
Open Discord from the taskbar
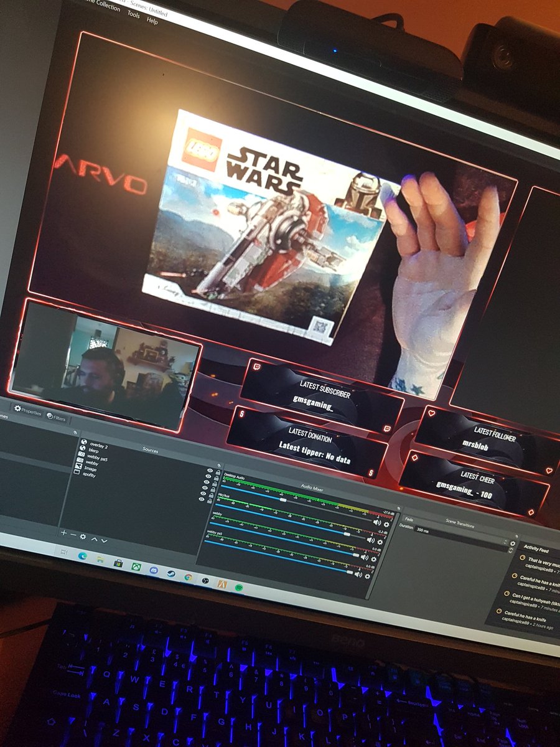(x=153, y=570)
